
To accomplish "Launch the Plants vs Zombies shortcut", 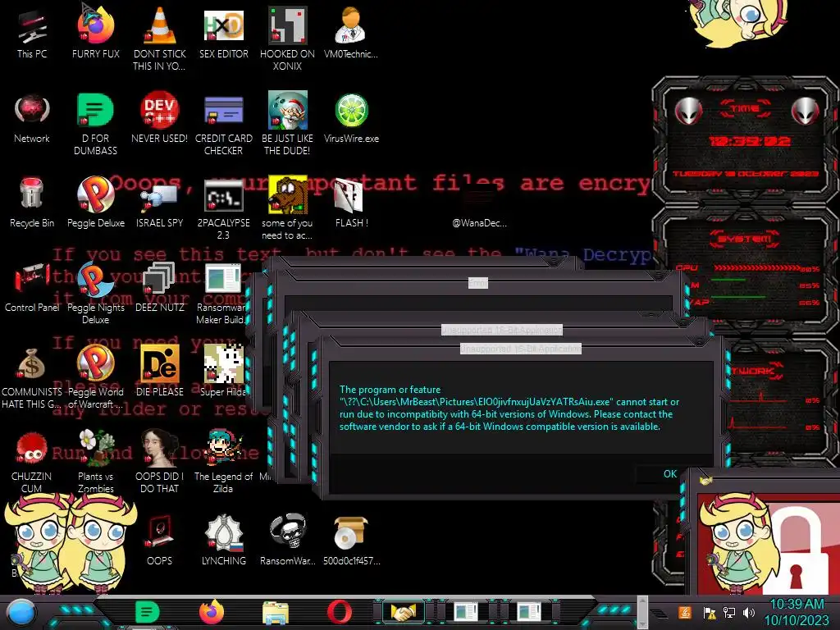I will click(96, 462).
